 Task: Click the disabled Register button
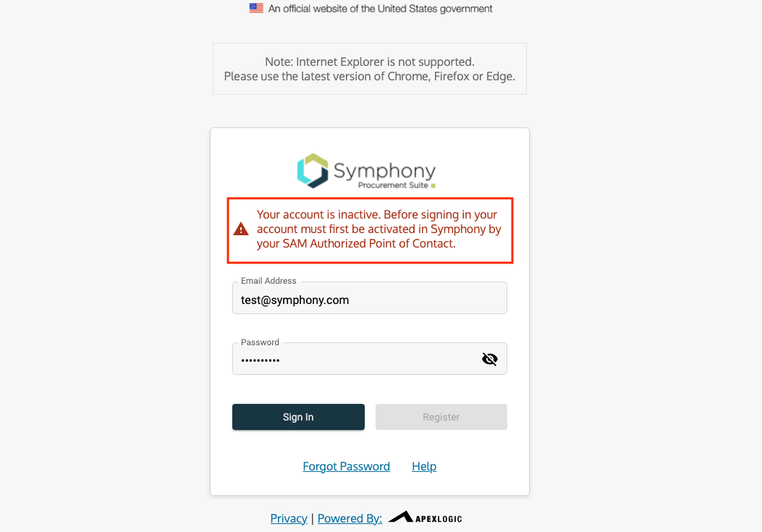(x=441, y=417)
